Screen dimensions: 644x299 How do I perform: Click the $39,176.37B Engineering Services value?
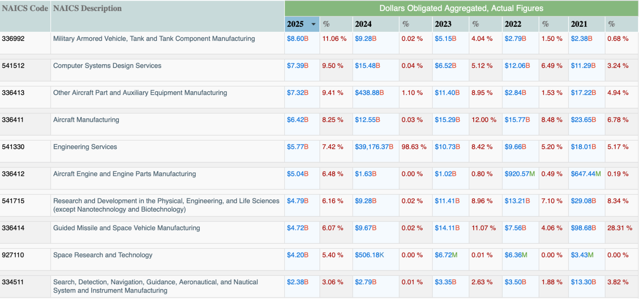pos(374,147)
